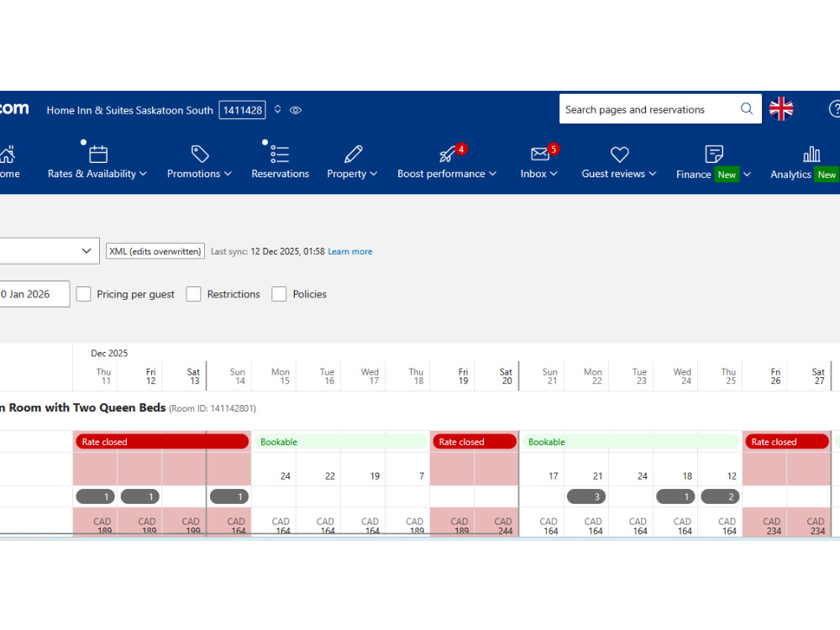Click rooms to sell value 7 on Thu 18
The image size is (840, 630).
pos(422,475)
